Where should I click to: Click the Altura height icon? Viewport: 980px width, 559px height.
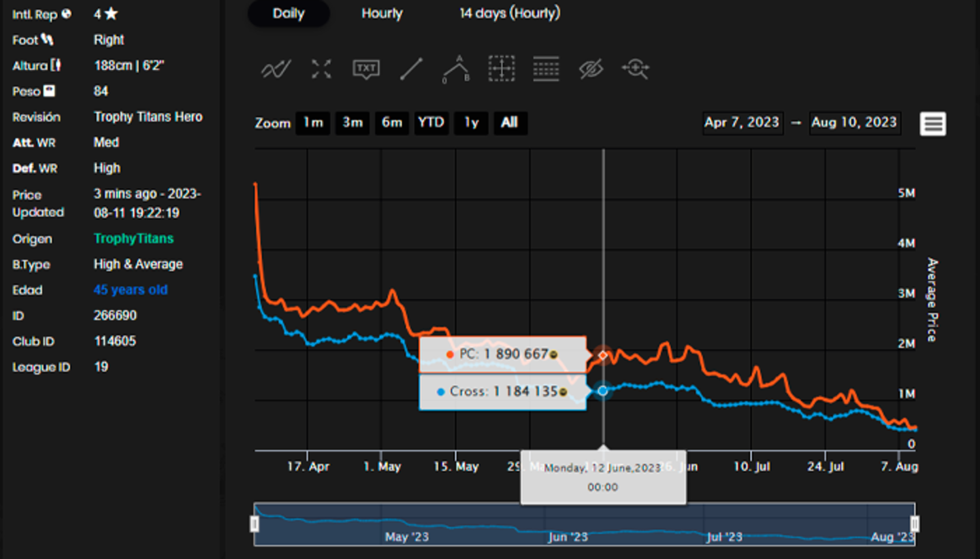[56, 65]
